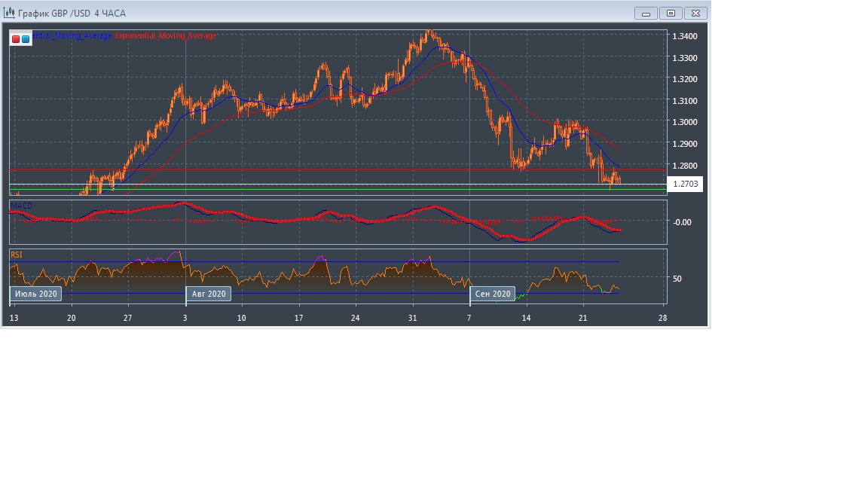Click the 1.3400 price axis label
The height and width of the screenshot is (488, 868).
683,36
